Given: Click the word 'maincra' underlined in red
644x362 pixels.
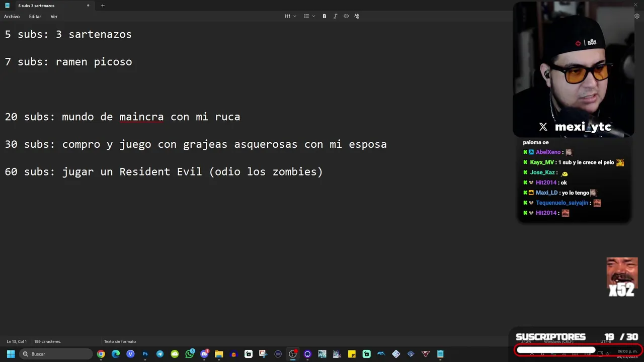Looking at the screenshot, I should [x=141, y=117].
